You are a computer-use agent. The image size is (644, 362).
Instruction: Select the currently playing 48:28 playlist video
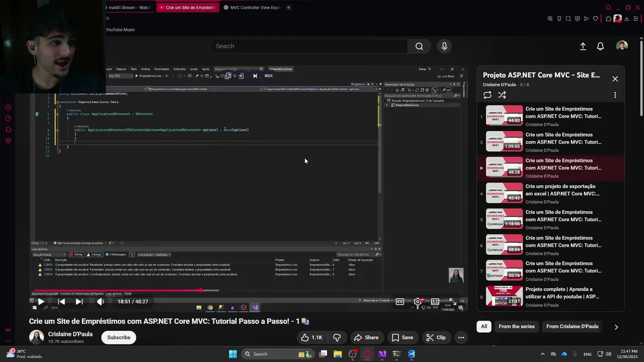(x=551, y=168)
